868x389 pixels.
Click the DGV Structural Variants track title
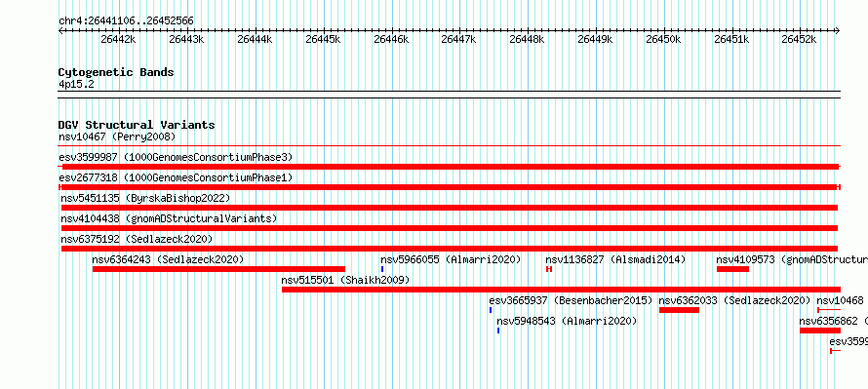click(x=137, y=125)
